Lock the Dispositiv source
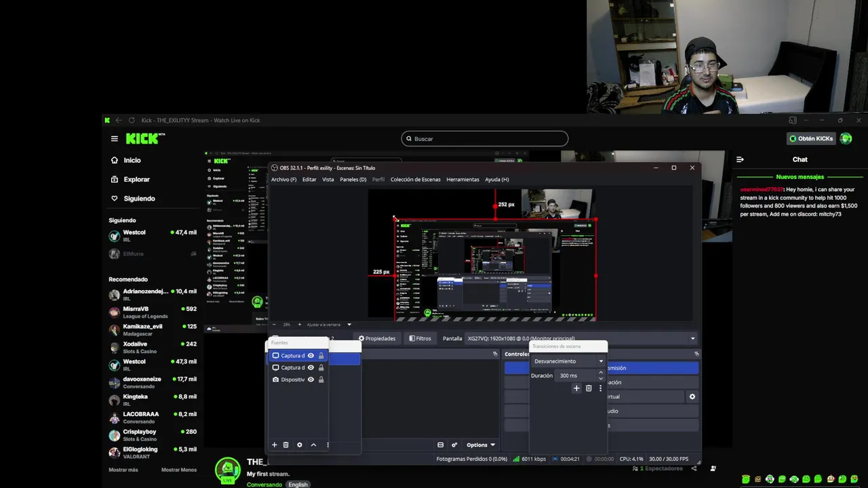 click(x=321, y=380)
